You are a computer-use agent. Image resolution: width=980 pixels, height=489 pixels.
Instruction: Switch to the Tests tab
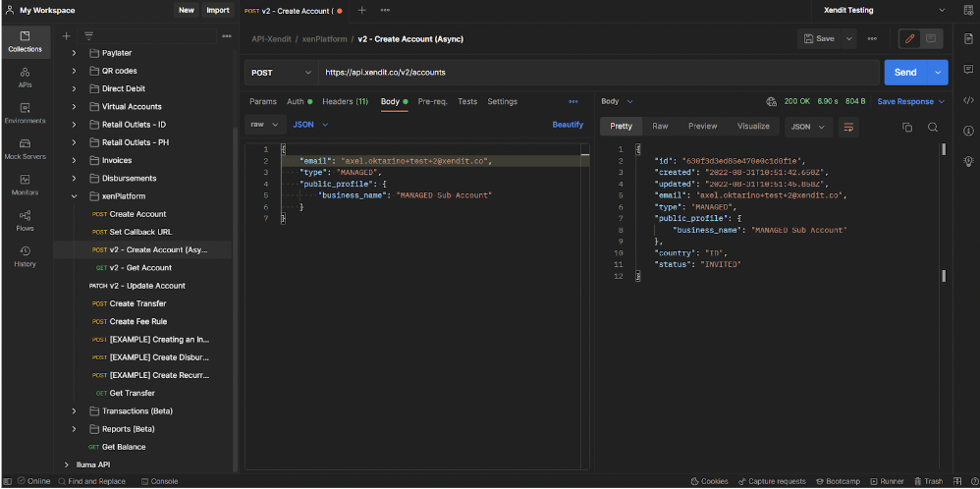tap(467, 101)
